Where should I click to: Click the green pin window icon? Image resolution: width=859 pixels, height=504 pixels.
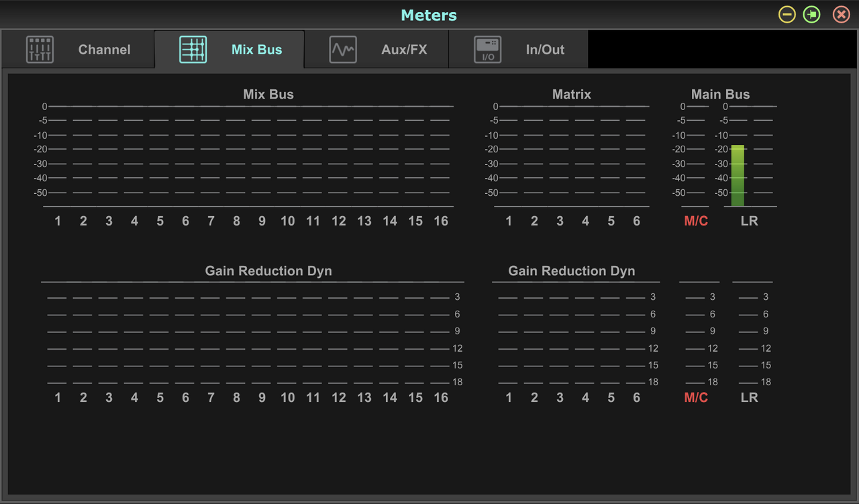[812, 14]
